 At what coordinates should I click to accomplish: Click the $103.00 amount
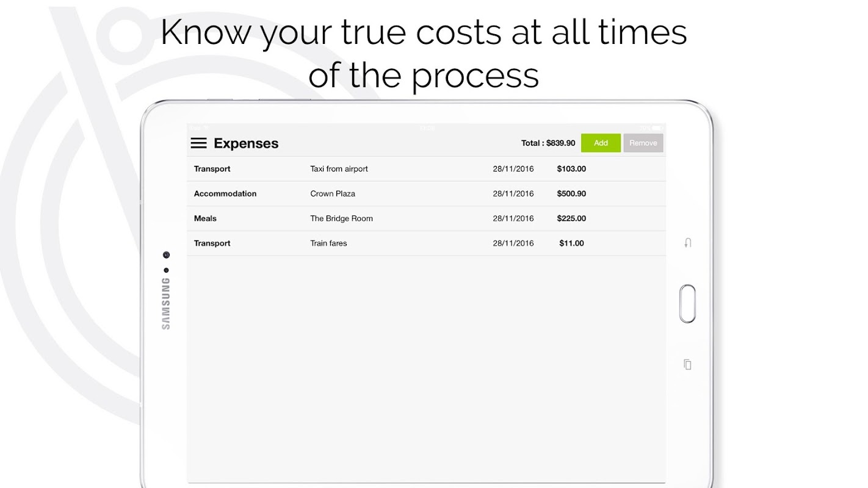tap(571, 169)
